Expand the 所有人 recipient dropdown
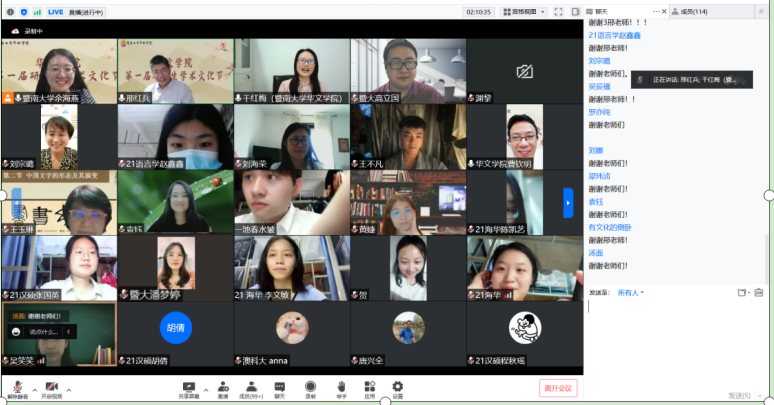This screenshot has height=405, width=774. [x=630, y=293]
